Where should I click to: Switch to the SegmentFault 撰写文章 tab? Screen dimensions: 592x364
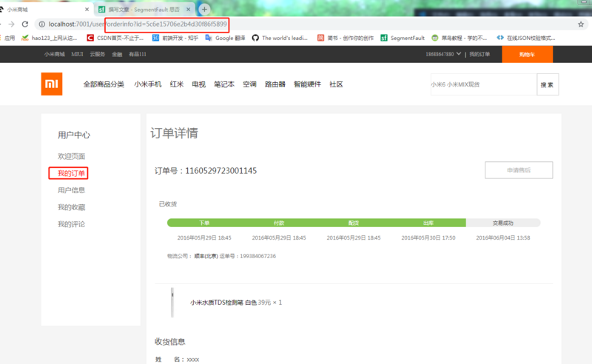click(x=144, y=10)
